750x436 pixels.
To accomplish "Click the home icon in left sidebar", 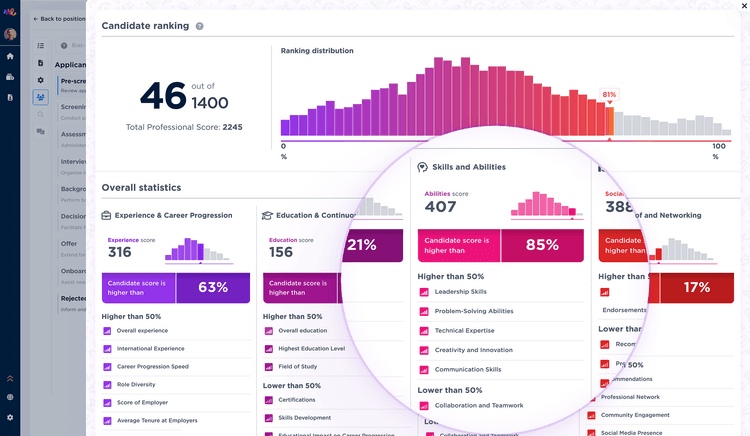I will click(x=10, y=57).
